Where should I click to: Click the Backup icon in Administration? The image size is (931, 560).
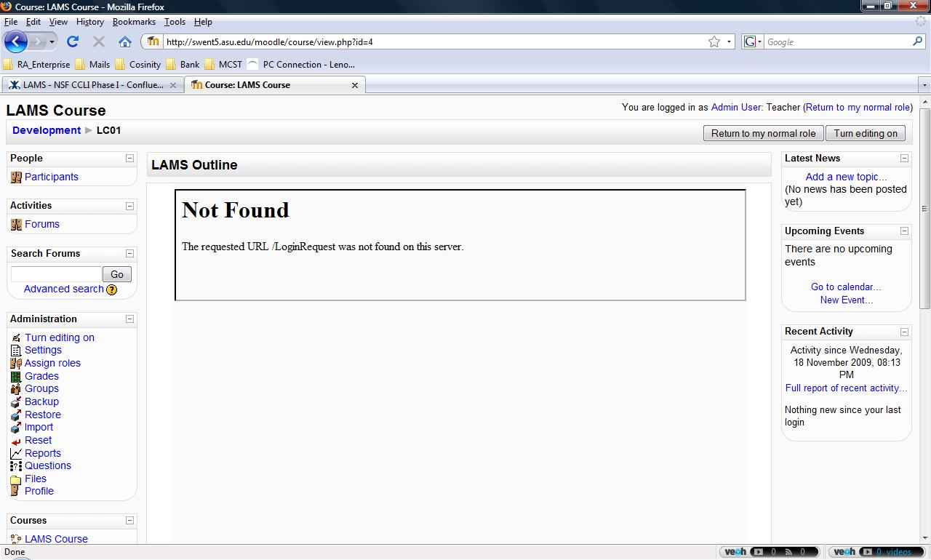click(16, 402)
